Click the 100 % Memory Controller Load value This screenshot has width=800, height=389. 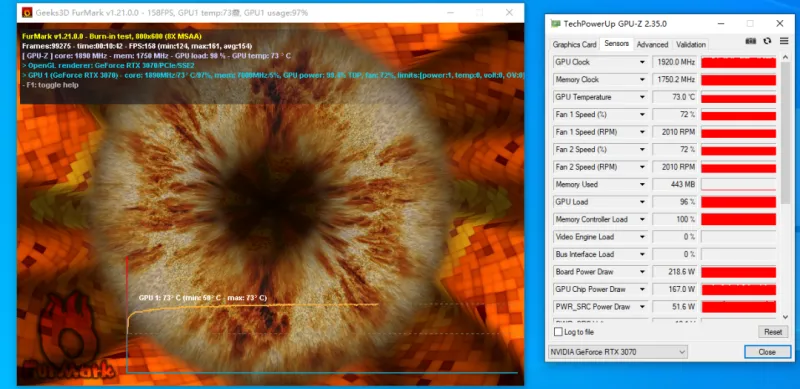pyautogui.click(x=674, y=220)
